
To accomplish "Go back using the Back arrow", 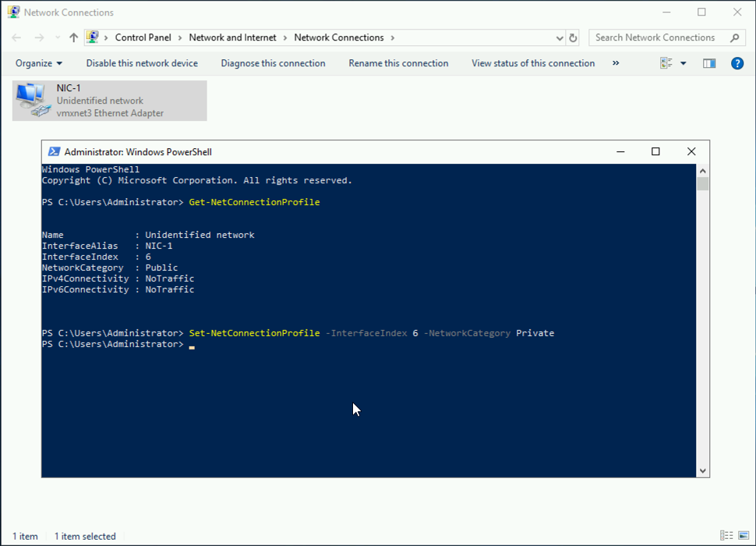I will tap(16, 37).
